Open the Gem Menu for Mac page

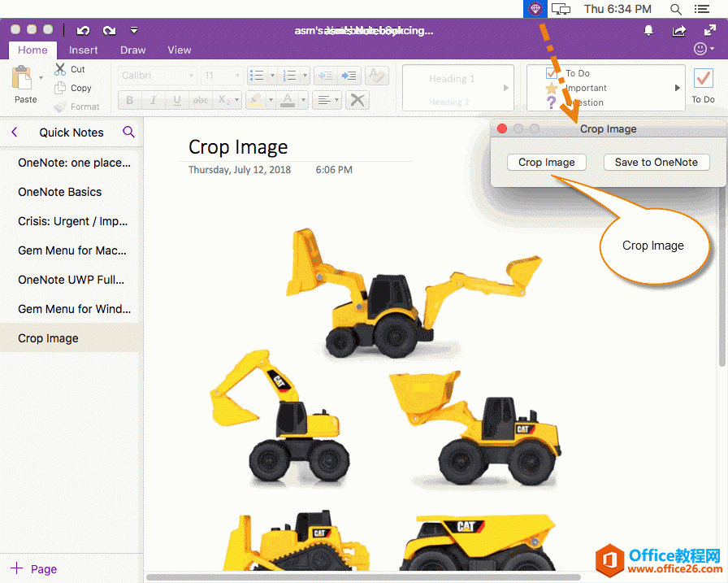[71, 250]
